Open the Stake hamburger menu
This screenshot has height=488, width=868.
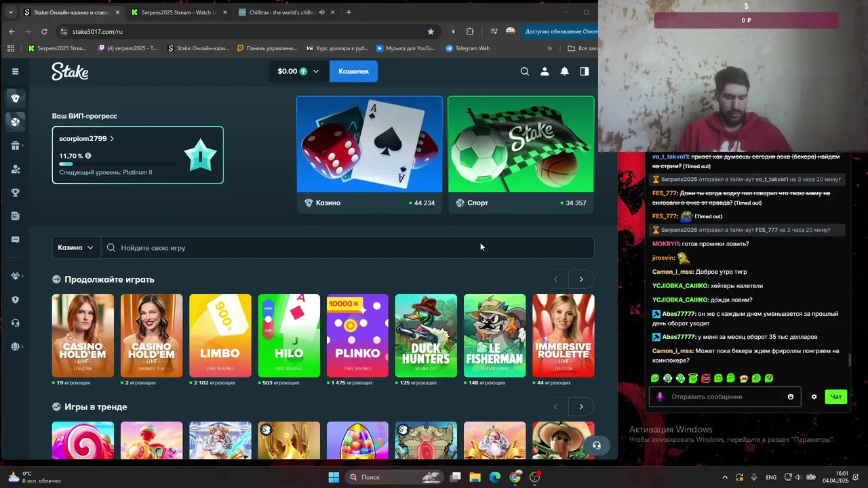pyautogui.click(x=15, y=71)
